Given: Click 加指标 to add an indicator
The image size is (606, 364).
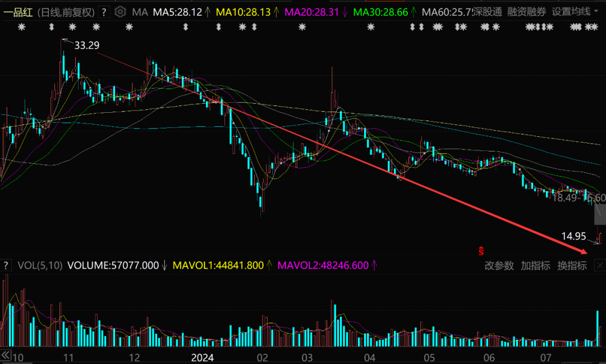Looking at the screenshot, I should coord(535,266).
